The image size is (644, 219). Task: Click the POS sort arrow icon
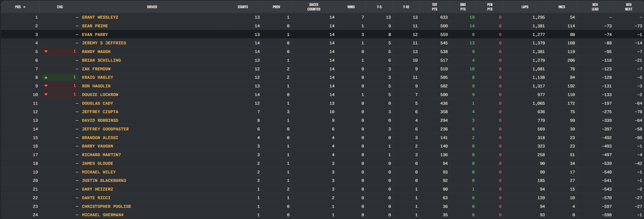[x=24, y=7]
